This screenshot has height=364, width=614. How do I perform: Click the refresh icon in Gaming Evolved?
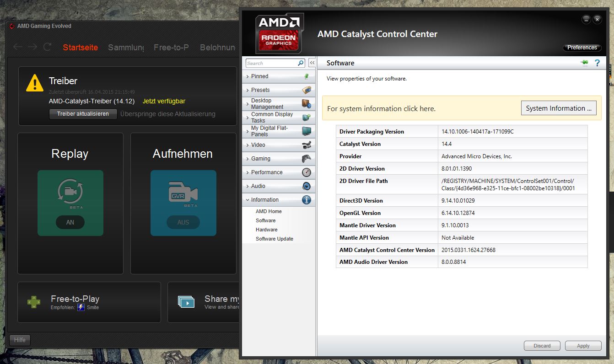pos(47,47)
